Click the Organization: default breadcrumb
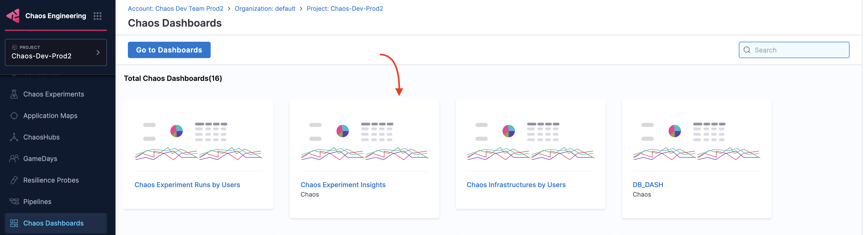The image size is (868, 235). [x=265, y=9]
